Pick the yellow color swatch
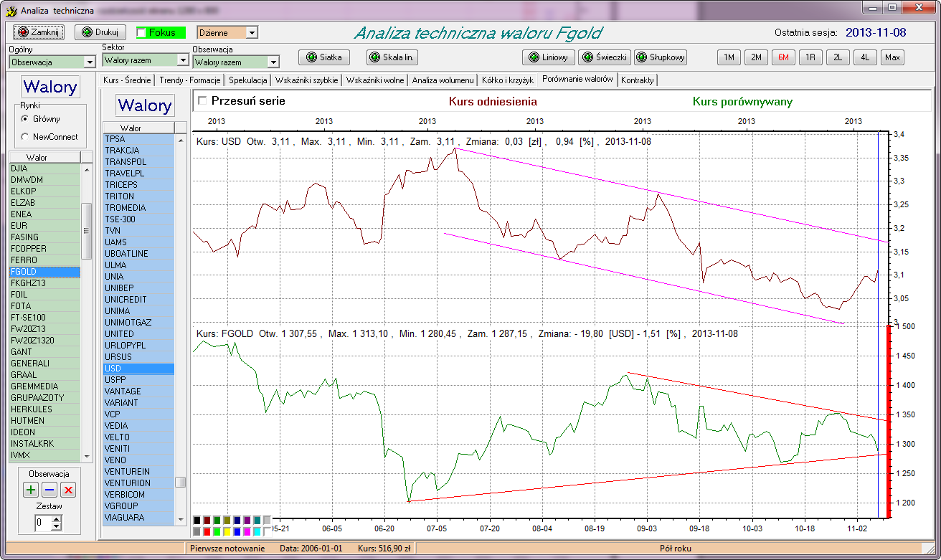 coord(227,532)
